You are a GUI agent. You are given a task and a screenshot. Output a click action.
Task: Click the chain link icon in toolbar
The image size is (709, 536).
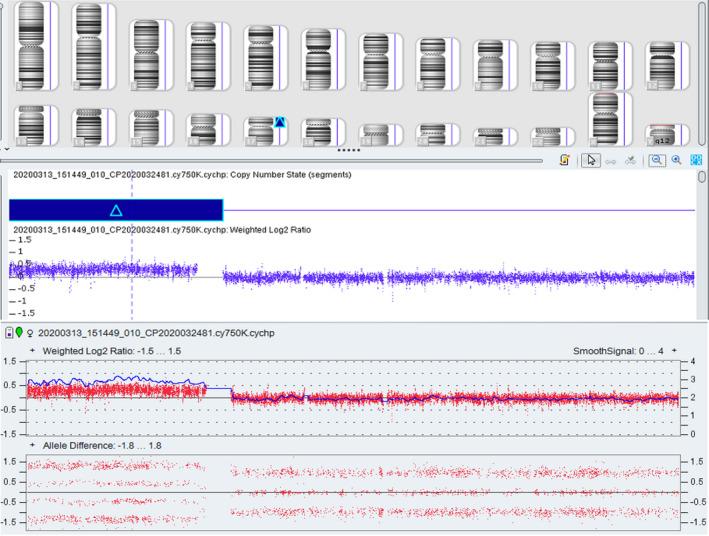tap(611, 160)
